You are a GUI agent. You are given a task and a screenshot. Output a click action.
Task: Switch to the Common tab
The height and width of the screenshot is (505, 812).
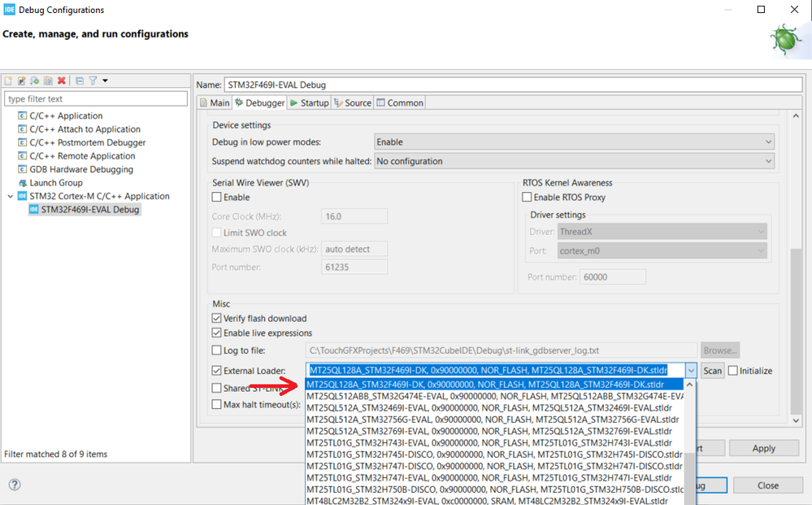[x=400, y=102]
